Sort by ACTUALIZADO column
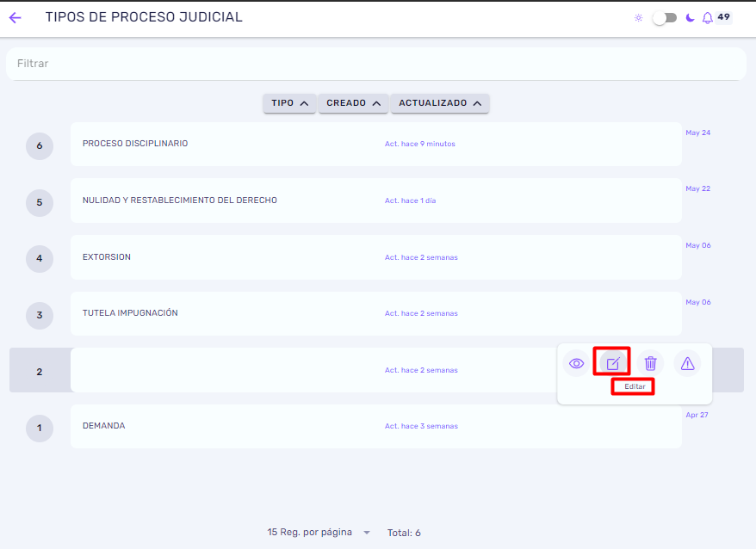This screenshot has width=756, height=549. click(x=440, y=103)
